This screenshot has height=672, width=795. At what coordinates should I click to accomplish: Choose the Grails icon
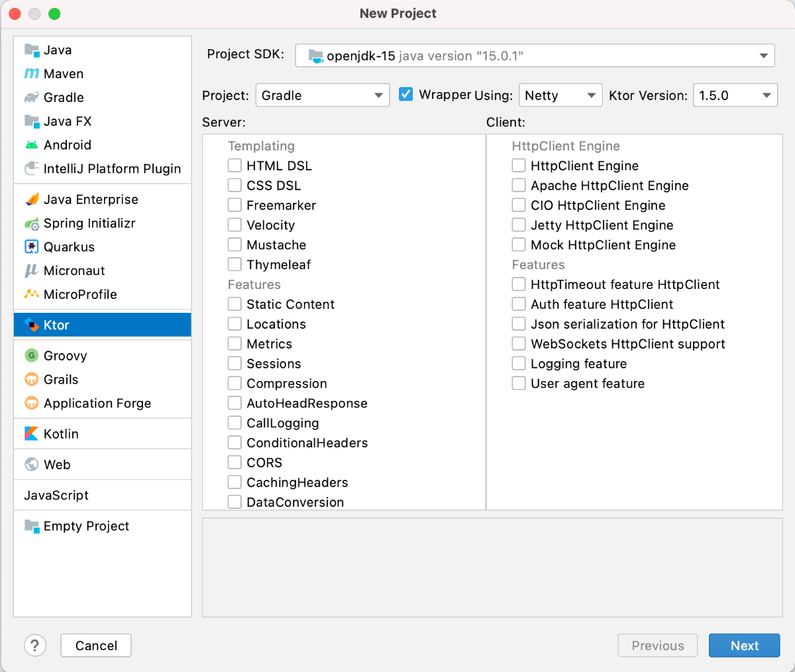(32, 380)
